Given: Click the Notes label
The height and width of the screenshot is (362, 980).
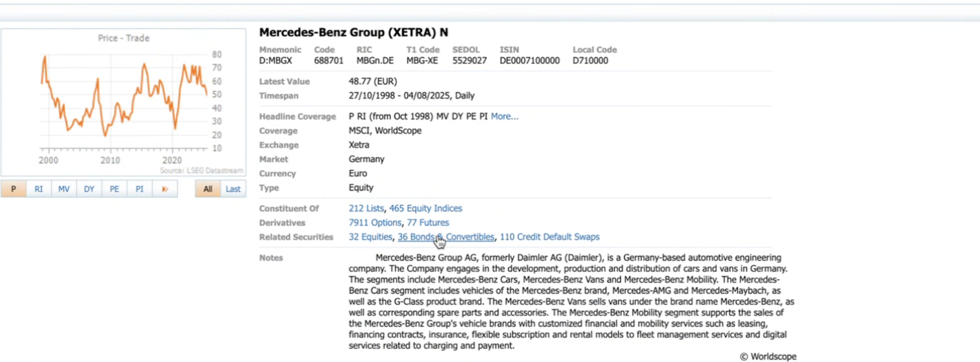Looking at the screenshot, I should (x=271, y=258).
